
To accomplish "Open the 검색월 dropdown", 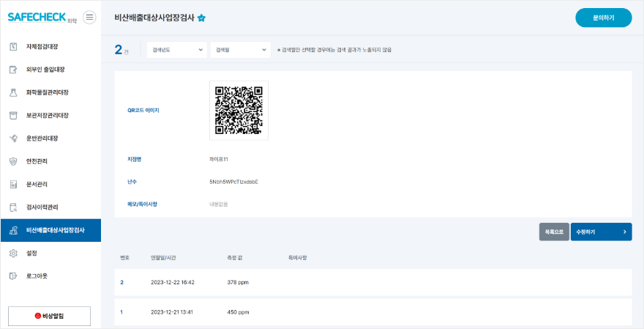I will [x=240, y=50].
